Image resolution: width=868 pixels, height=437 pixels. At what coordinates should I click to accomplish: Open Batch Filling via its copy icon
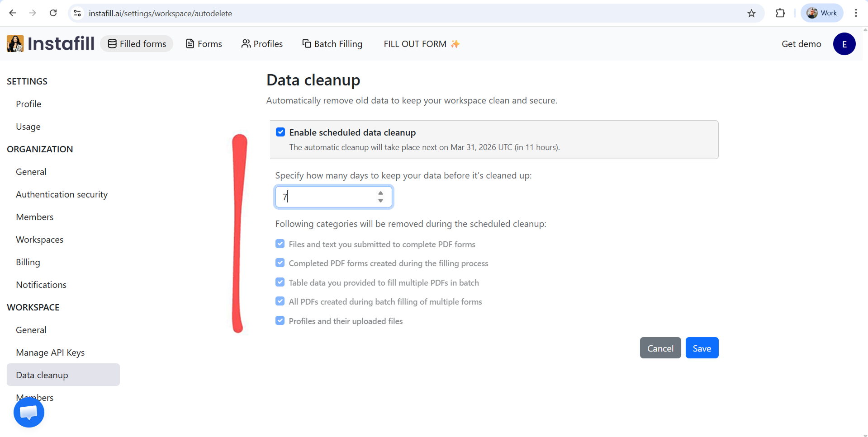307,43
